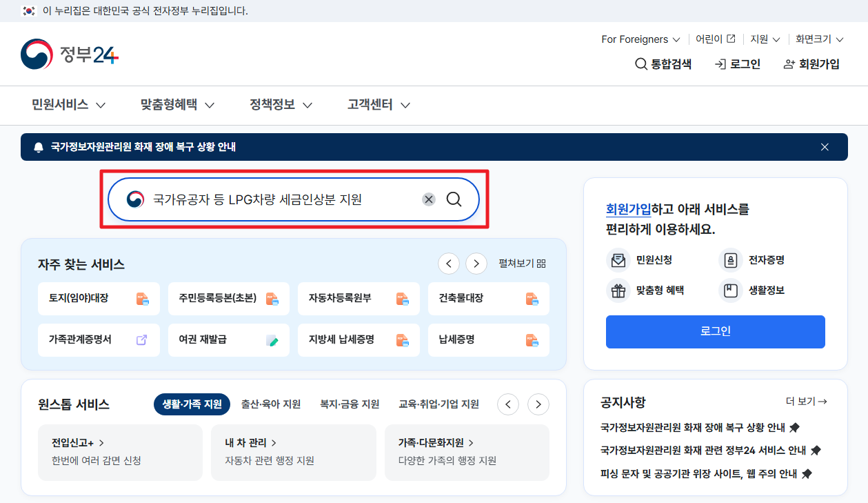Open the 화면크기 dropdown
868x503 pixels.
pyautogui.click(x=818, y=39)
